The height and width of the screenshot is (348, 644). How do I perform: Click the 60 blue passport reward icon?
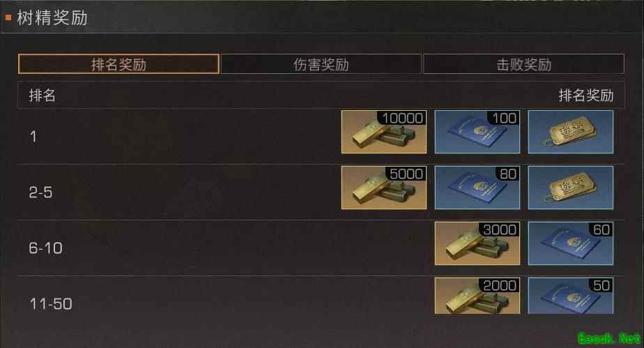pyautogui.click(x=571, y=243)
